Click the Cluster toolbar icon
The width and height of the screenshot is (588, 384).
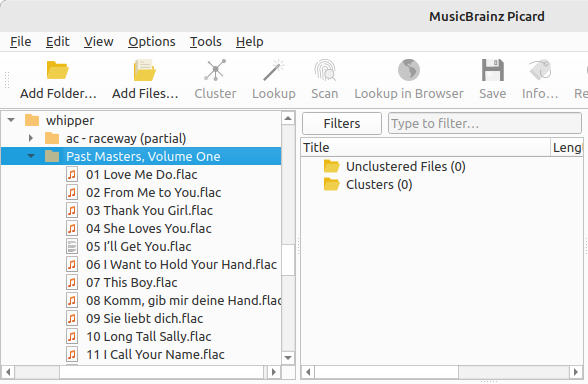point(215,70)
